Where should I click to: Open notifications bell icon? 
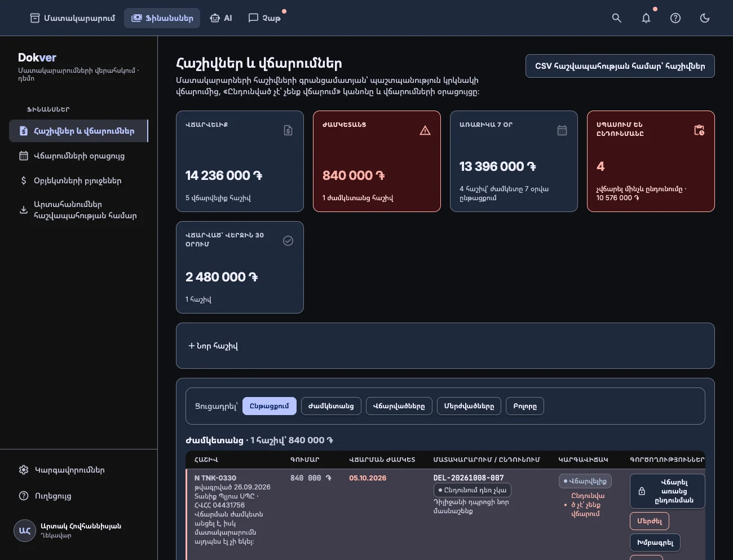tap(646, 18)
